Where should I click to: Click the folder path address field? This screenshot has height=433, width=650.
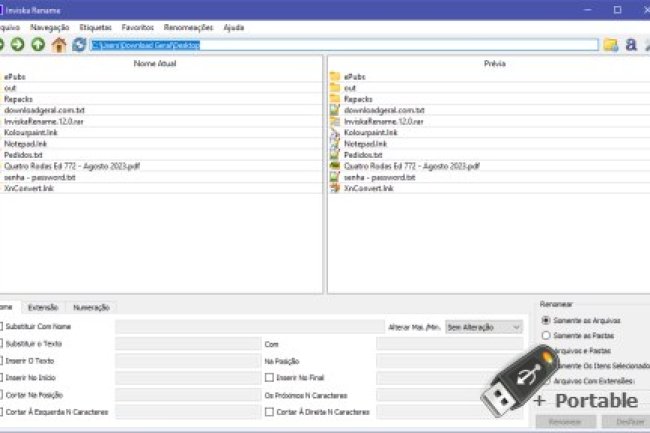[344, 45]
